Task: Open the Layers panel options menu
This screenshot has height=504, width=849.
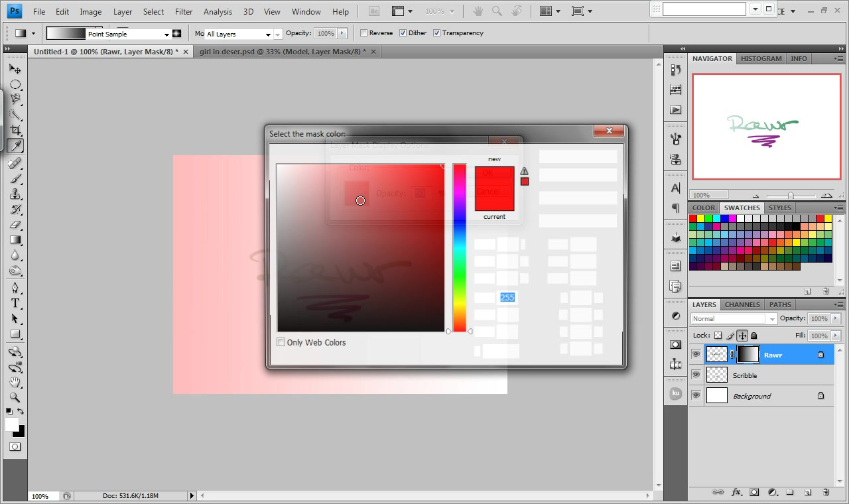Action: pyautogui.click(x=838, y=304)
